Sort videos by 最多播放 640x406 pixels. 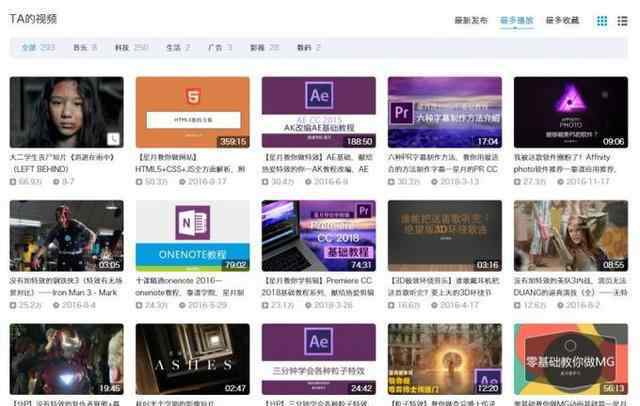click(x=517, y=20)
